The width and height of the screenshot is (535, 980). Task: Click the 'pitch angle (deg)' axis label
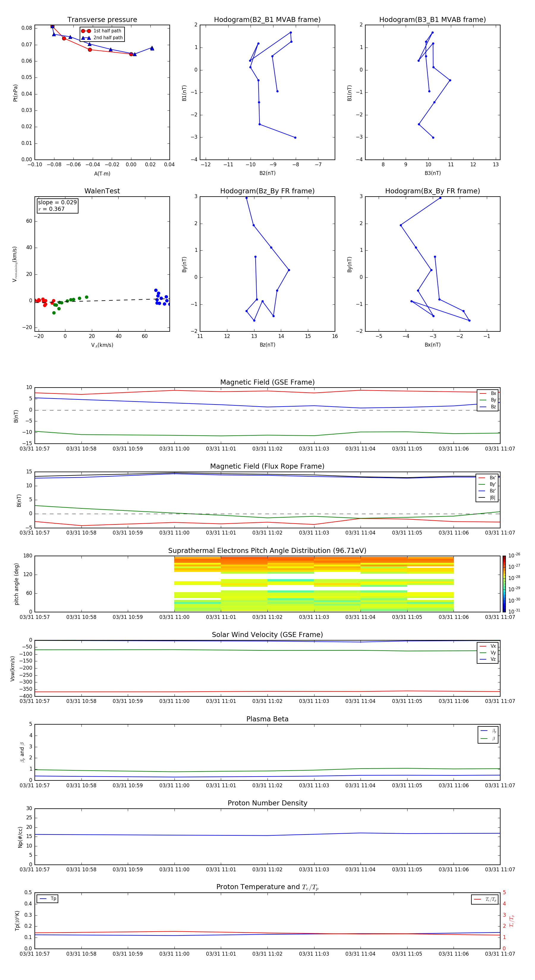[16, 584]
